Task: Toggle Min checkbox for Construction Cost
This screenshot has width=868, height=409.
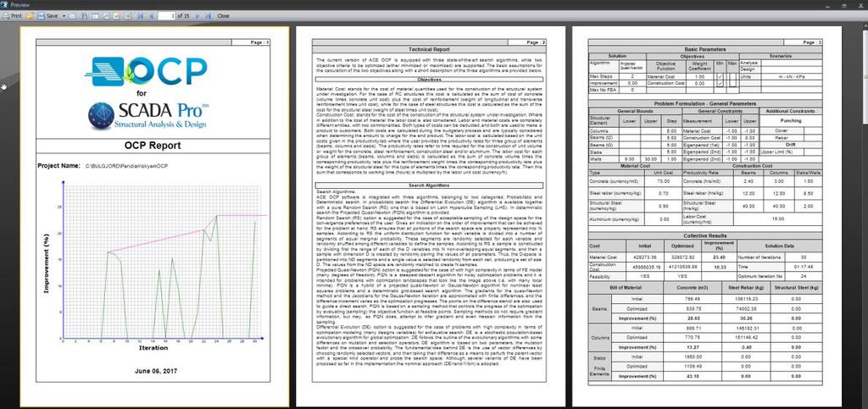Action: pyautogui.click(x=720, y=84)
